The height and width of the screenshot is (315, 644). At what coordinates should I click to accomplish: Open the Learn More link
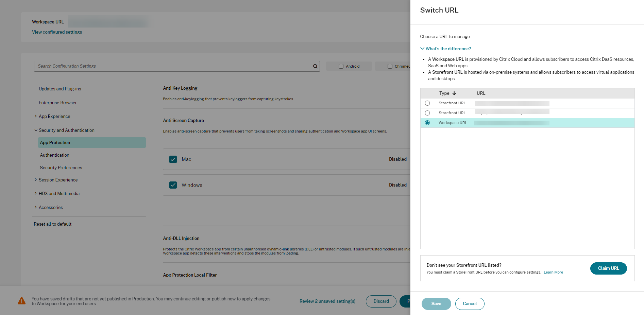pyautogui.click(x=553, y=272)
